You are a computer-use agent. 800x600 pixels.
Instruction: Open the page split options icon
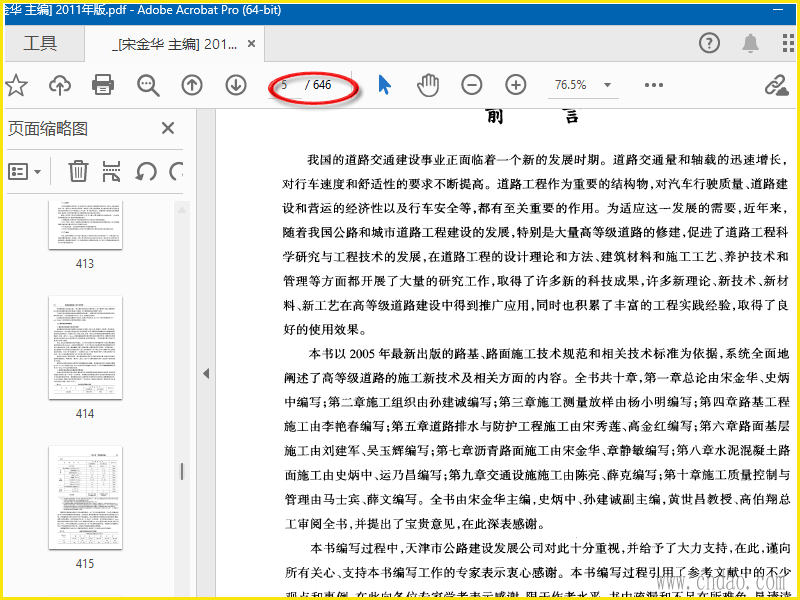click(x=111, y=171)
